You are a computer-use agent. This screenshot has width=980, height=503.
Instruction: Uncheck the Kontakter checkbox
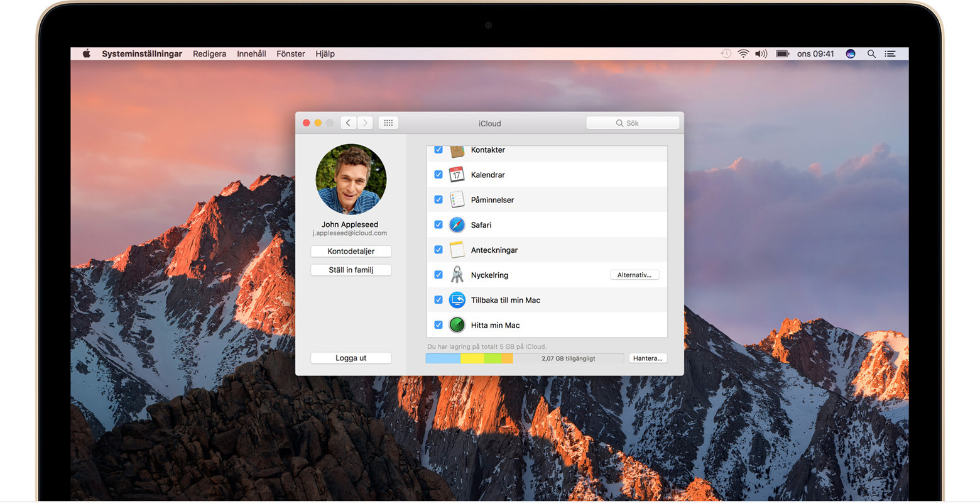click(438, 150)
